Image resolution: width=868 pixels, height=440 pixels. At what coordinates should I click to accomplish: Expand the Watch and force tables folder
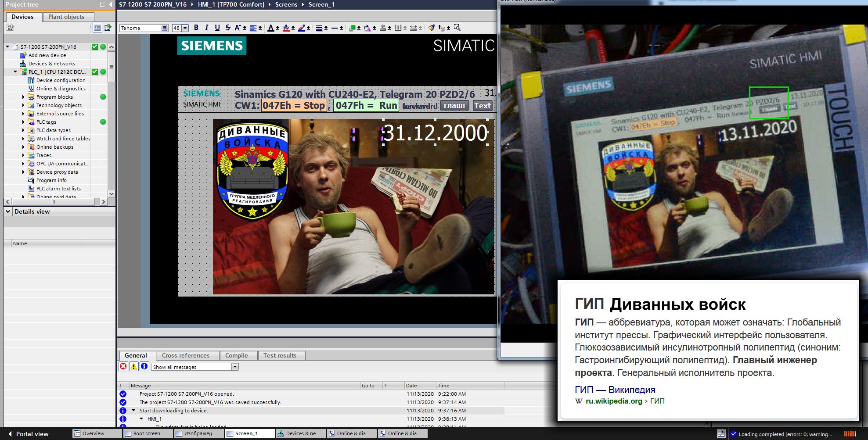coord(23,139)
